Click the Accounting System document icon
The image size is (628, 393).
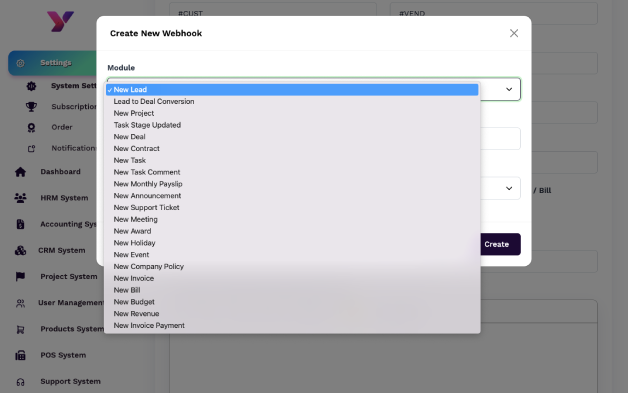(20, 224)
